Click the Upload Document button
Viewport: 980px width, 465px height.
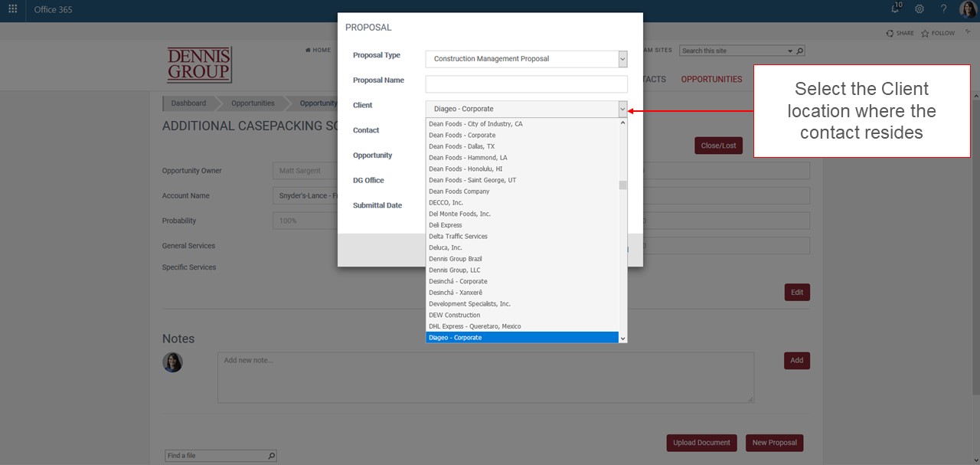click(x=702, y=443)
